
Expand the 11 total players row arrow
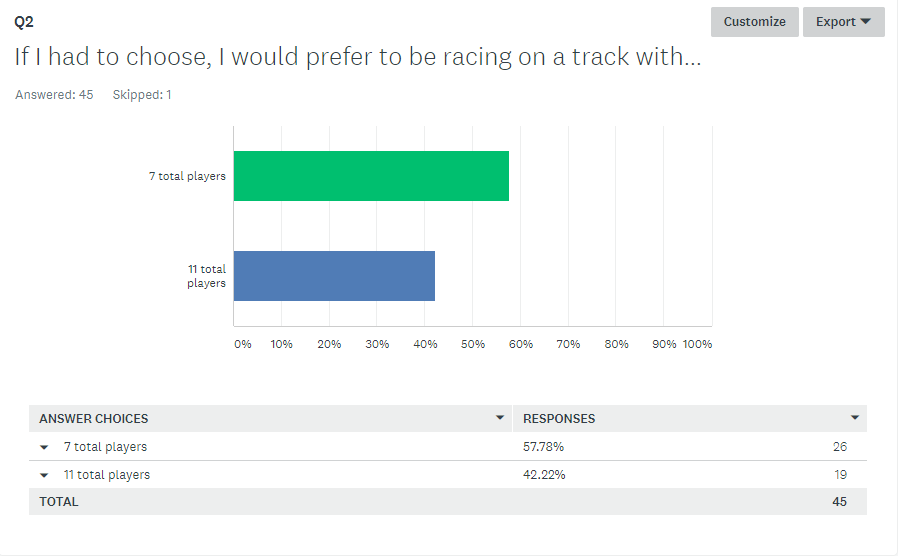tap(44, 475)
